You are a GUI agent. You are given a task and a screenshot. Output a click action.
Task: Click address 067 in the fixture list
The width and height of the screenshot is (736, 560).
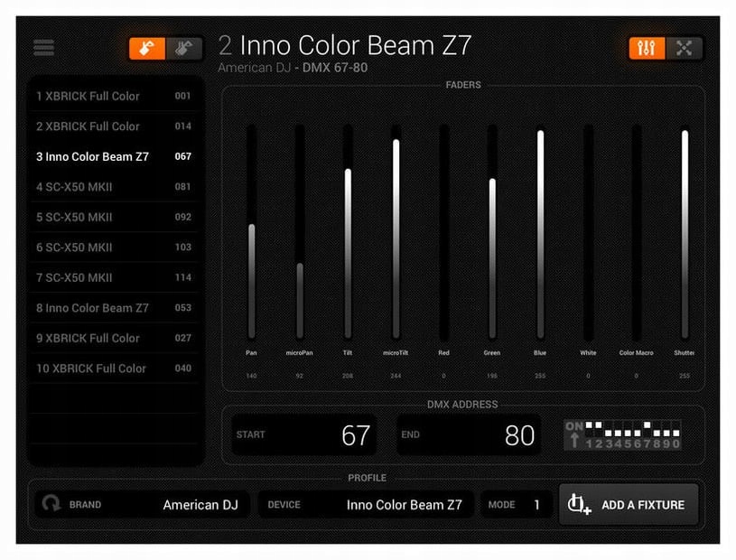[183, 157]
